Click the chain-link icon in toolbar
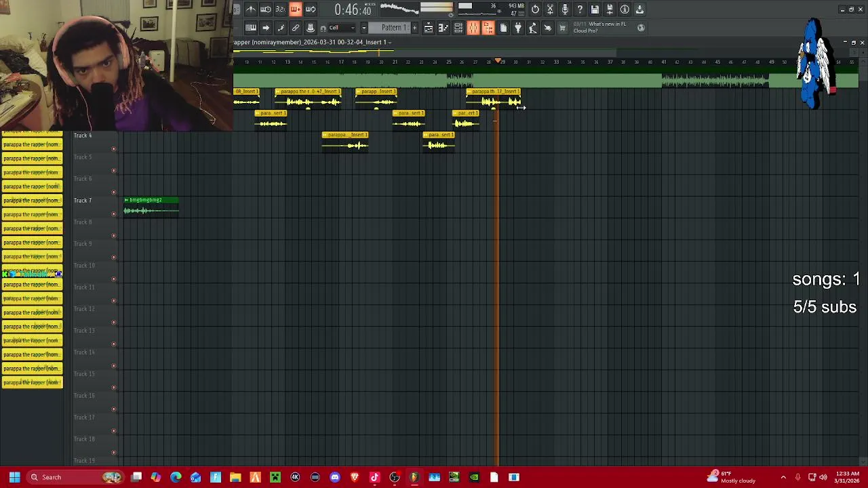868x488 pixels. click(296, 28)
